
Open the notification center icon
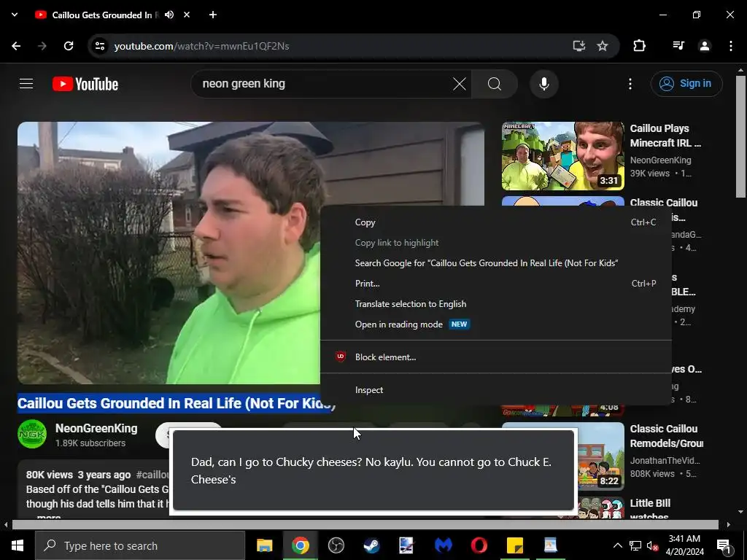coord(724,545)
